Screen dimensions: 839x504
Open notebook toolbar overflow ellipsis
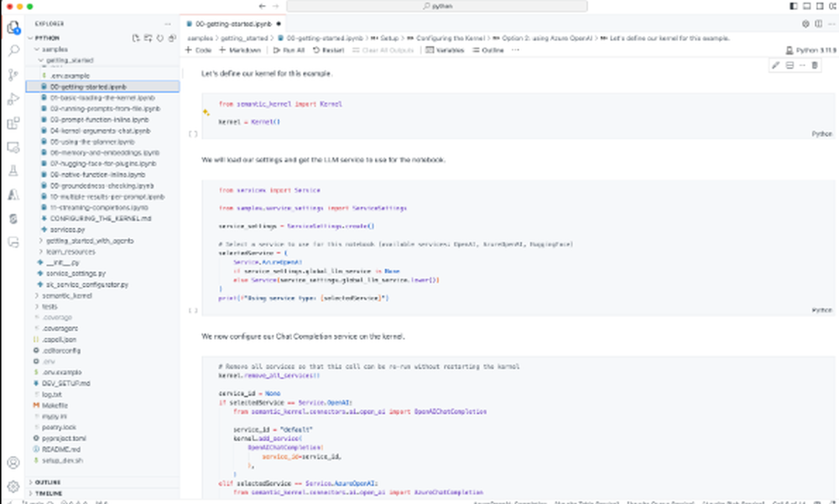click(515, 49)
